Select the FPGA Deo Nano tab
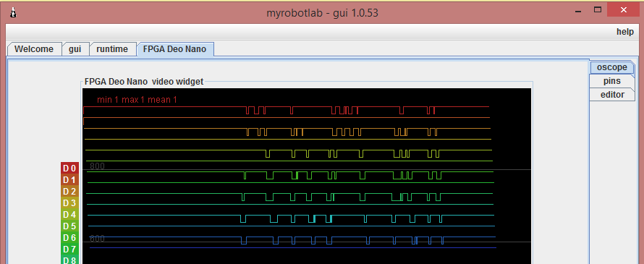The width and height of the screenshot is (644, 264). (175, 49)
